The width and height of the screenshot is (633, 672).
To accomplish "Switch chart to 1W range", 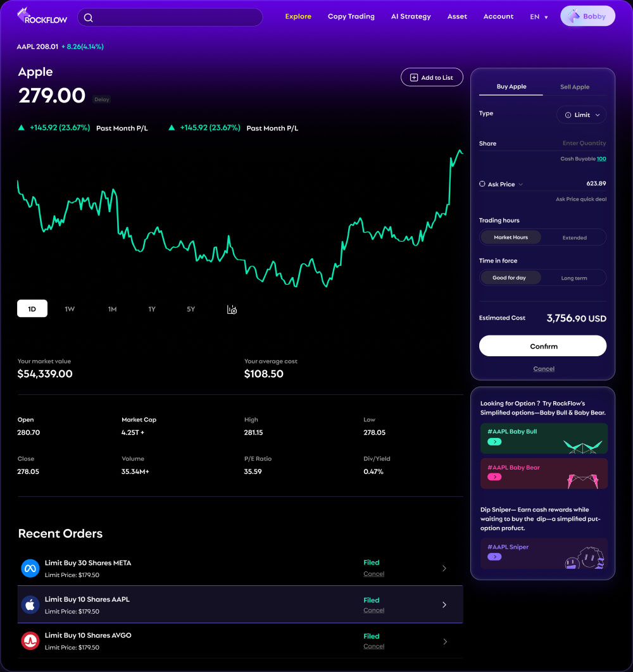I will click(x=70, y=309).
